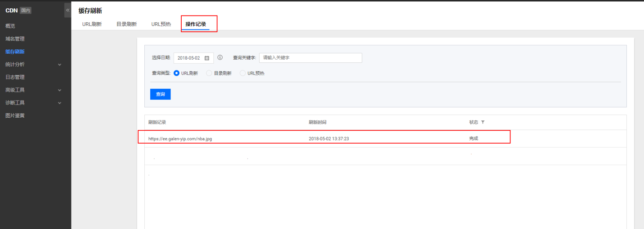Viewport: 644px width, 229px height.
Task: Switch to the 目录刷新 tab
Action: [126, 24]
